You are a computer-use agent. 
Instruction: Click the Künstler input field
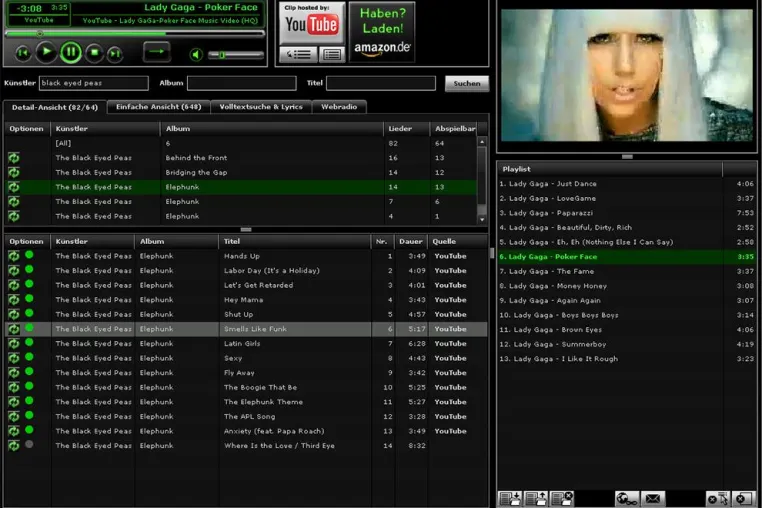[x=94, y=83]
